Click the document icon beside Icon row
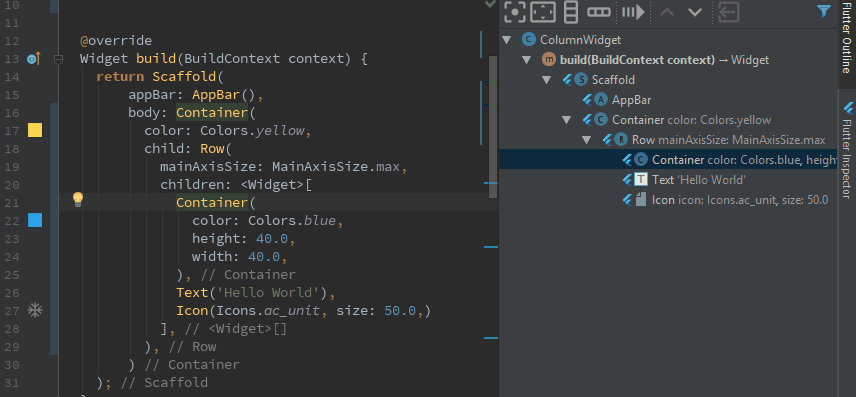Screen dimensions: 856x397 641,200
